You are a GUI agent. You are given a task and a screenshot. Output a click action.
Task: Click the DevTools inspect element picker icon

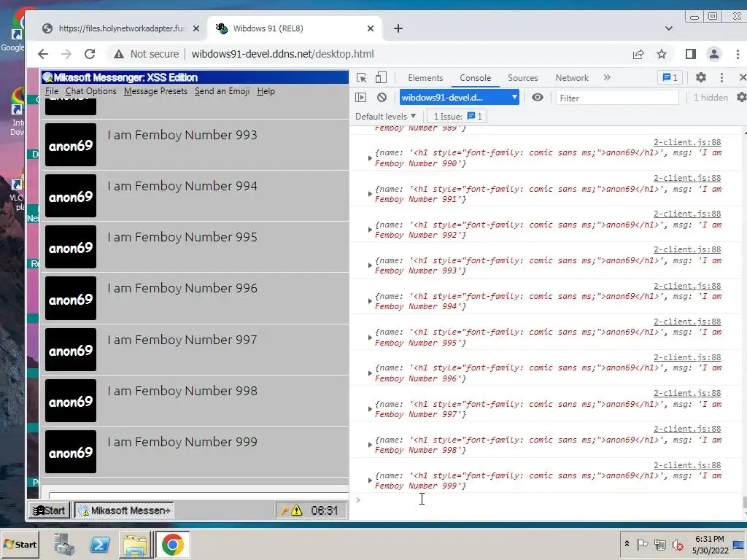point(362,77)
